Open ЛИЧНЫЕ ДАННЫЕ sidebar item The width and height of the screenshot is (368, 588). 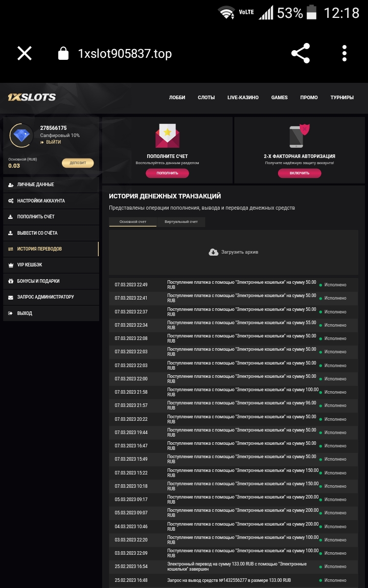pyautogui.click(x=51, y=185)
